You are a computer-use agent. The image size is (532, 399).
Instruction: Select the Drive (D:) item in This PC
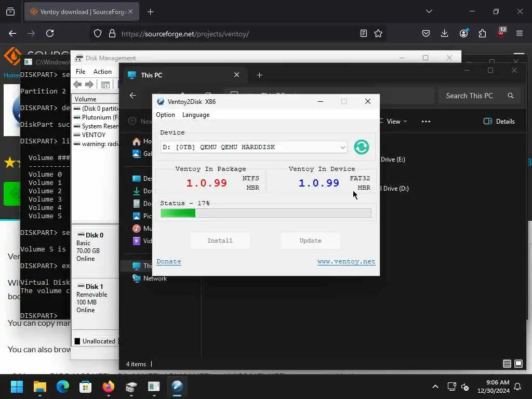pos(394,188)
